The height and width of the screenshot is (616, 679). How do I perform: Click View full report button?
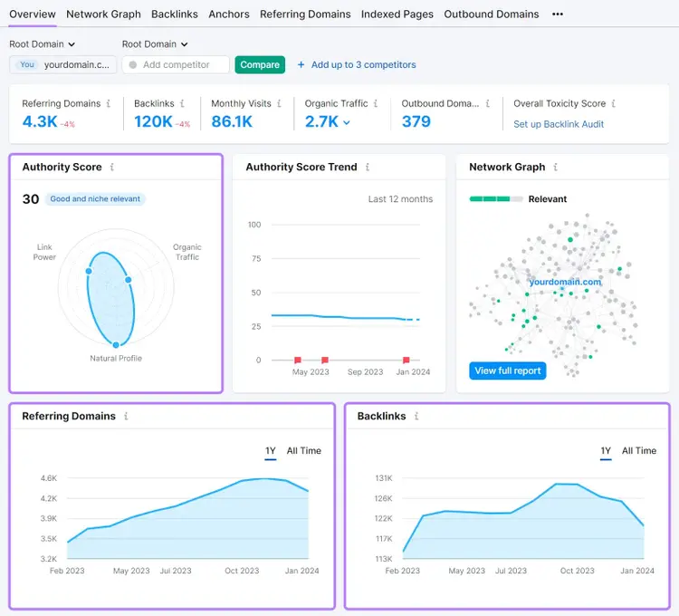click(508, 371)
